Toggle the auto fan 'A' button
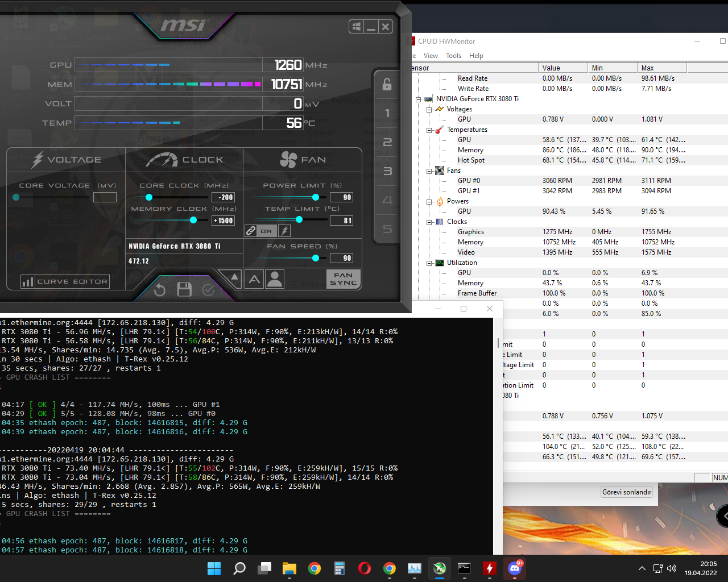The image size is (728, 582). click(x=254, y=279)
